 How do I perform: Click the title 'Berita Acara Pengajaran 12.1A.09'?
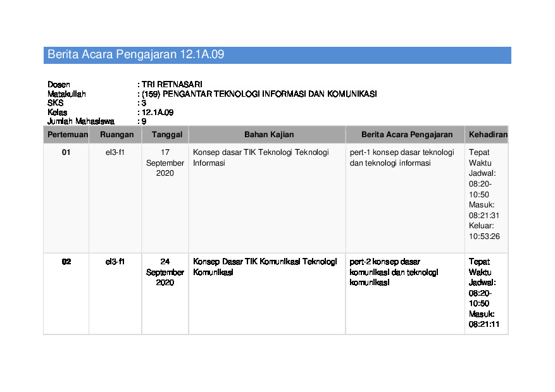(x=135, y=54)
